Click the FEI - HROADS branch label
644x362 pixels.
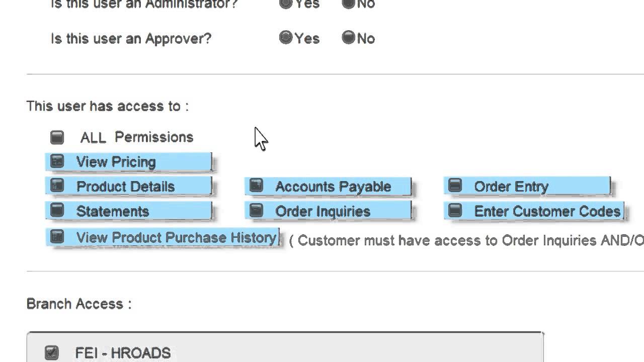click(123, 353)
